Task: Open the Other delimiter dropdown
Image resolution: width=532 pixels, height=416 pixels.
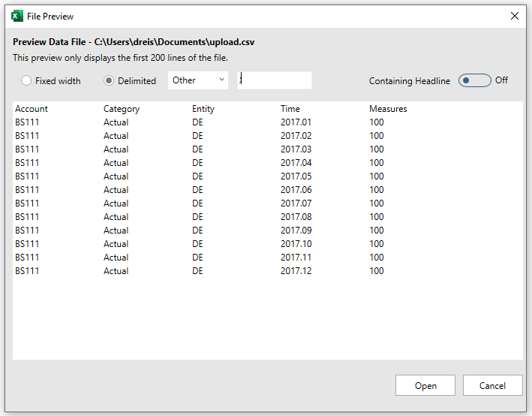Action: [x=198, y=80]
